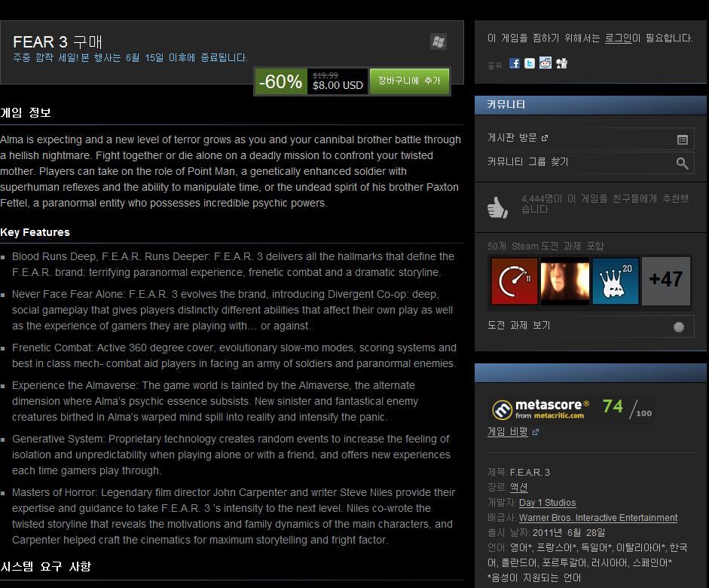709x588 pixels.
Task: Open 커뮤니티 그룹 찾기 link
Action: (x=527, y=161)
